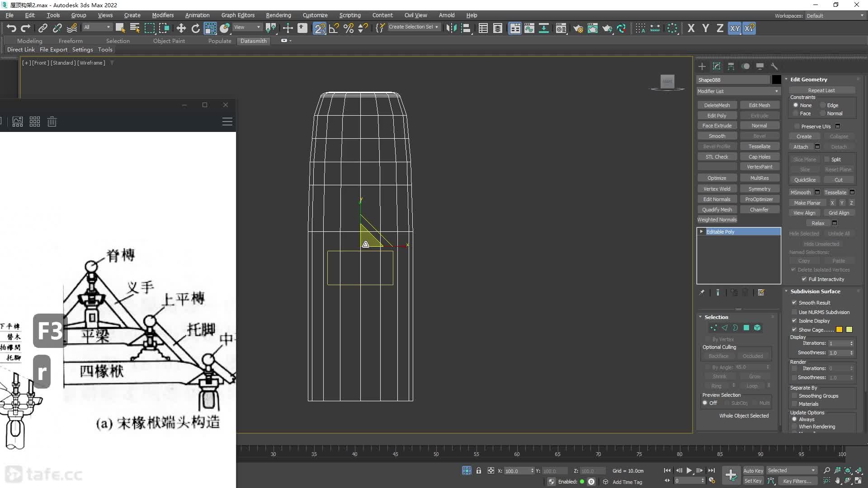Open the Material Editor icon

point(561,28)
